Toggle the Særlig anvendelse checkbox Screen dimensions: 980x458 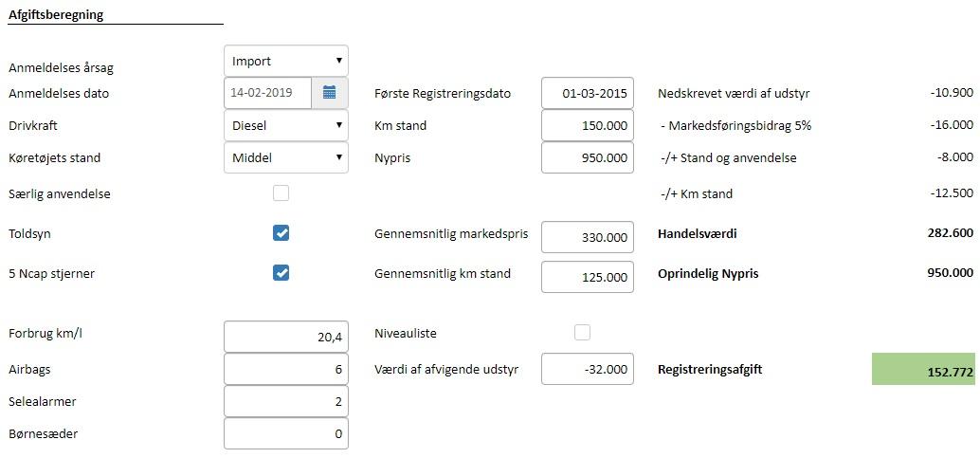(x=281, y=193)
